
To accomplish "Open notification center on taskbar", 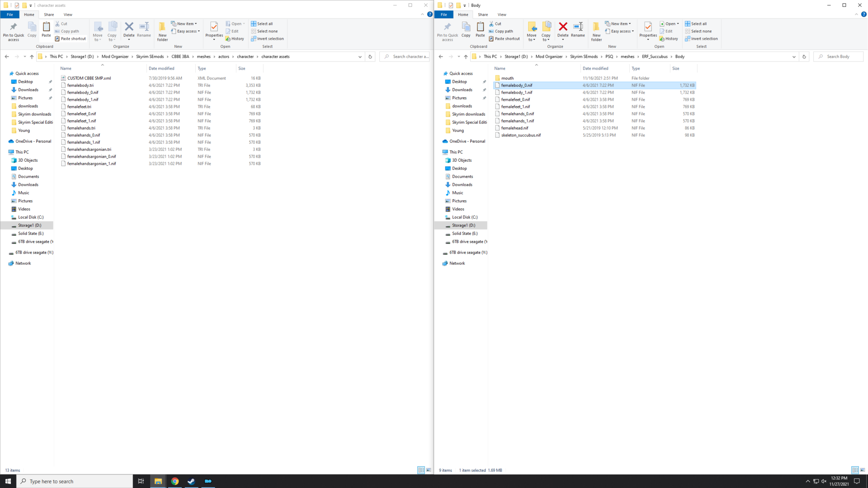I will (857, 481).
